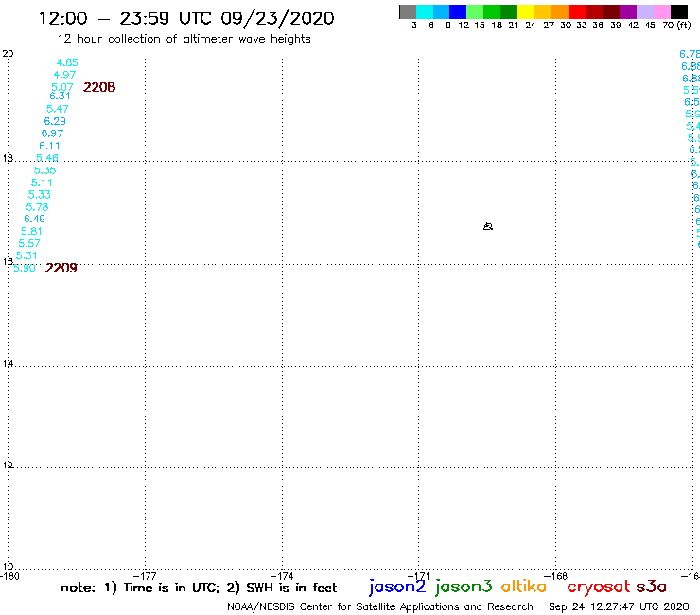Click the wave height value 5.57
This screenshot has height=615, width=700.
[29, 243]
